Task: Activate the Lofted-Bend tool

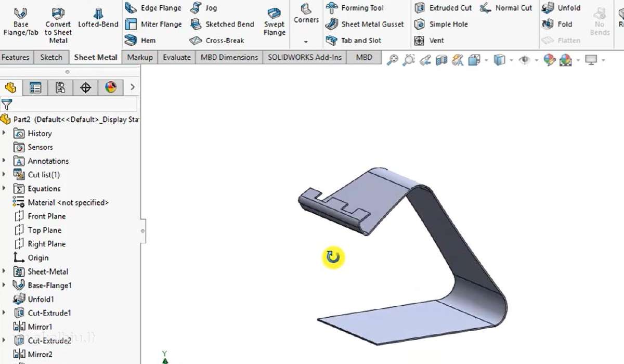Action: (x=98, y=18)
